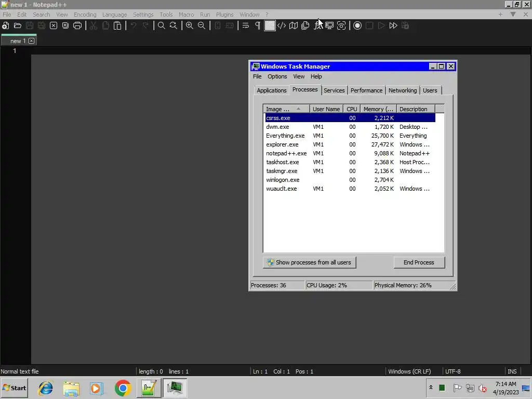
Task: Switch to the Services tab in Task Manager
Action: pyautogui.click(x=334, y=90)
